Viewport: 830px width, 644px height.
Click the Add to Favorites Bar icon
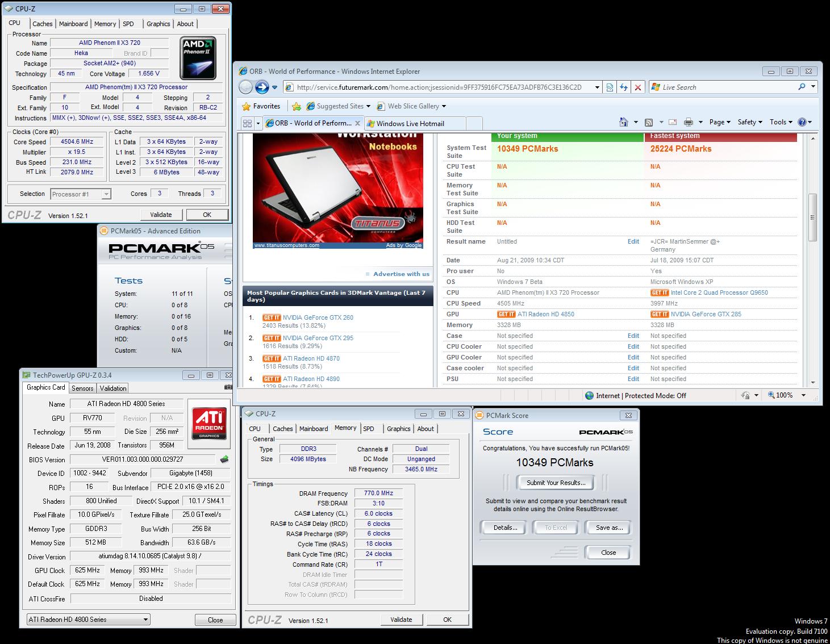(x=296, y=106)
